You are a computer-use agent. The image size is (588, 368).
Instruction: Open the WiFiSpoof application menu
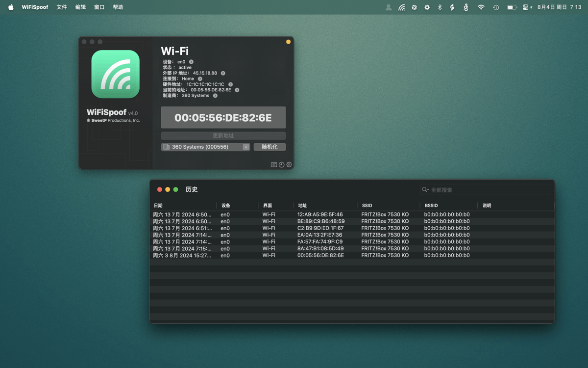click(x=35, y=7)
